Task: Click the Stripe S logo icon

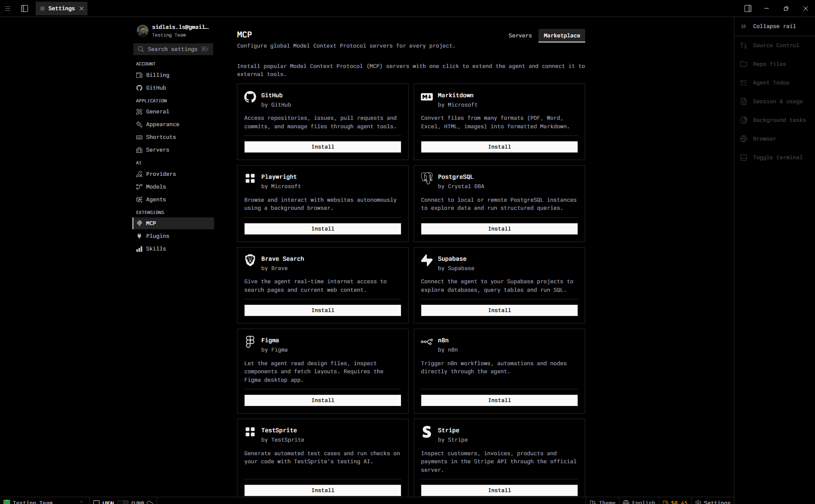Action: 427,432
